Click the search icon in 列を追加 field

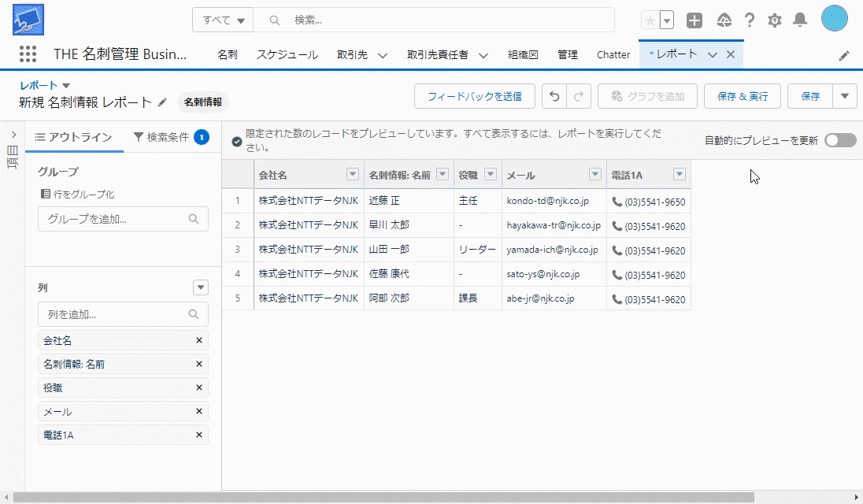(193, 314)
